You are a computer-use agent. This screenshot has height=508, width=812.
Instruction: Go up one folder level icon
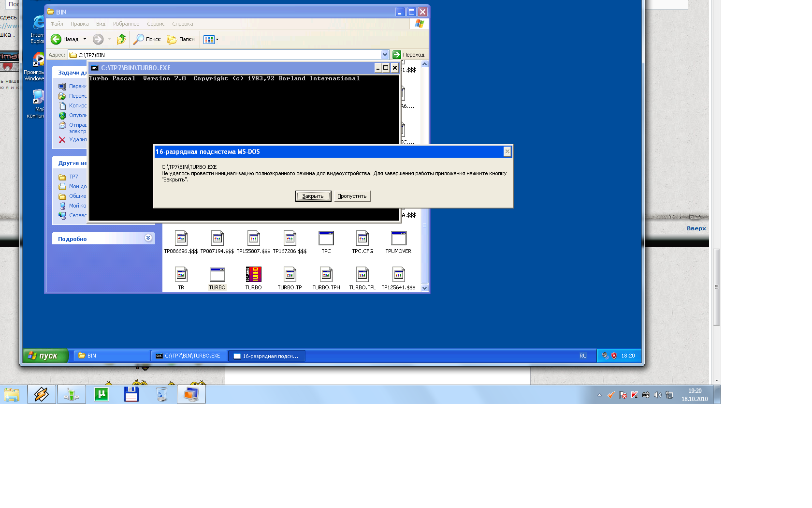[121, 39]
